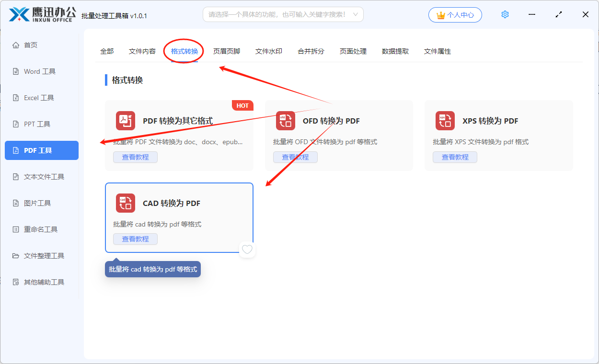Image resolution: width=599 pixels, height=364 pixels.
Task: Select 重命名工具 in the sidebar
Action: (x=41, y=229)
